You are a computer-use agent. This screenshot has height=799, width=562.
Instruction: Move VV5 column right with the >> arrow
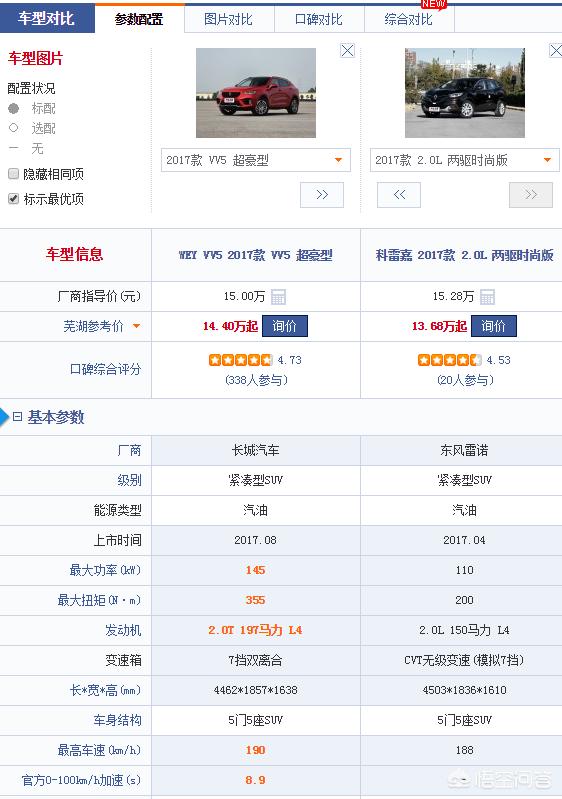[x=322, y=195]
